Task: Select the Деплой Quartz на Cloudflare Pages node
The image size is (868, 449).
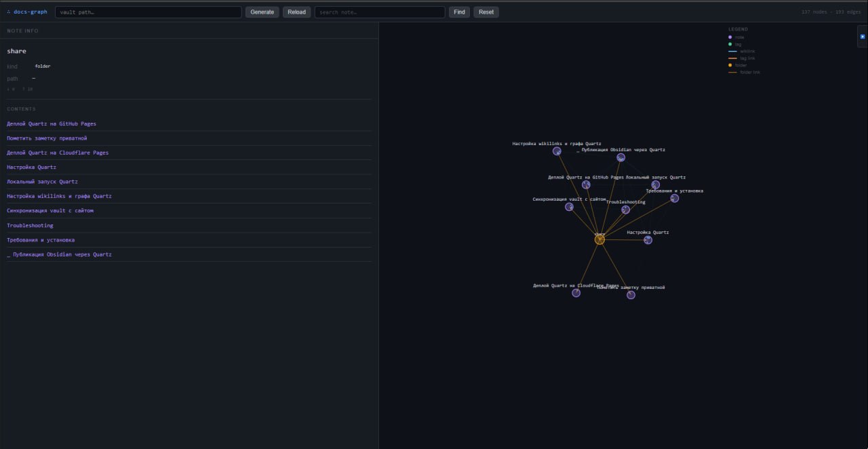Action: pos(576,293)
